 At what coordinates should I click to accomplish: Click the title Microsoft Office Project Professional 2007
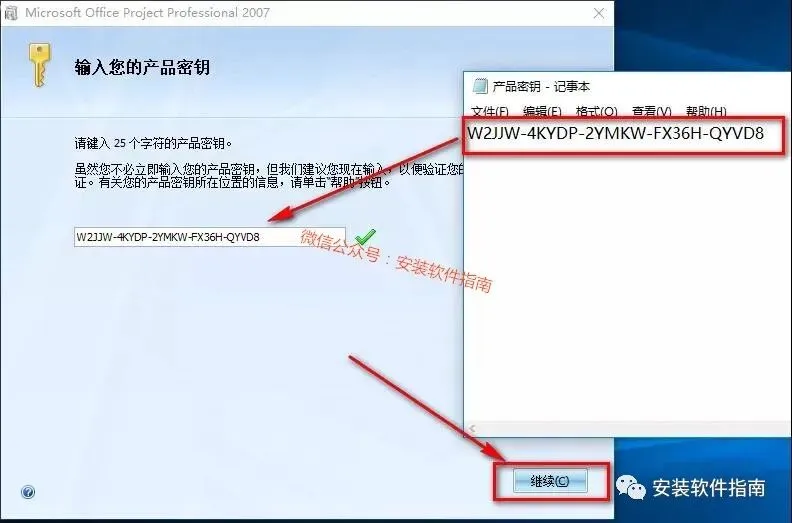click(x=147, y=13)
